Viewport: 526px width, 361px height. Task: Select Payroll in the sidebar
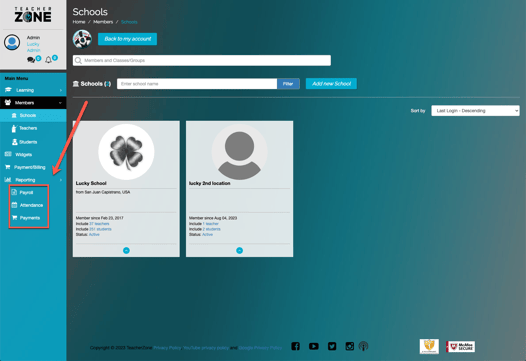[26, 192]
